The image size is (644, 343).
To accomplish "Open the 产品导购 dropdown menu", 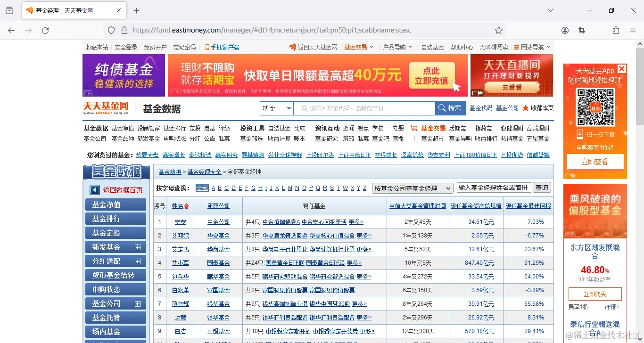I will coord(397,47).
